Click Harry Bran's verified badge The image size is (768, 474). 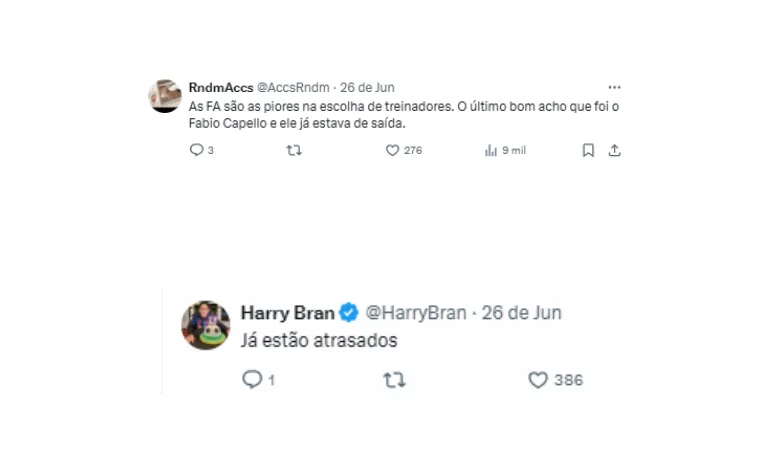[x=348, y=313]
